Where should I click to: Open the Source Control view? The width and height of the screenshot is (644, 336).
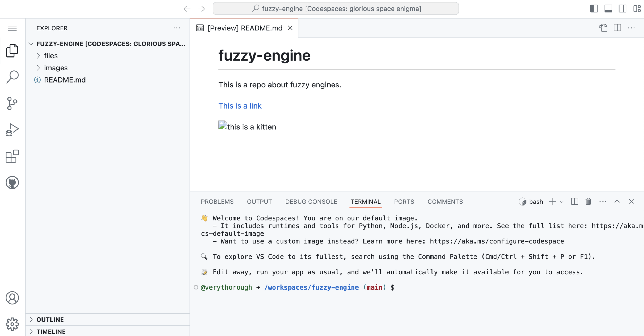pos(12,103)
